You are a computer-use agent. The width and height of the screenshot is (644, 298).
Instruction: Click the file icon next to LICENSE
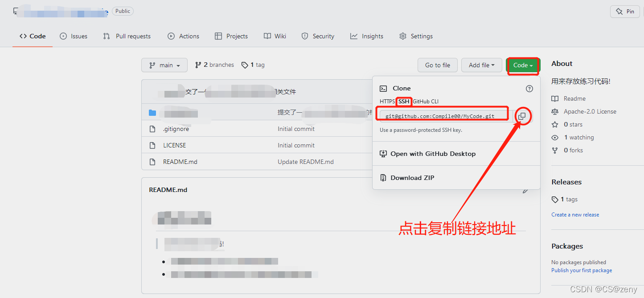pos(152,145)
